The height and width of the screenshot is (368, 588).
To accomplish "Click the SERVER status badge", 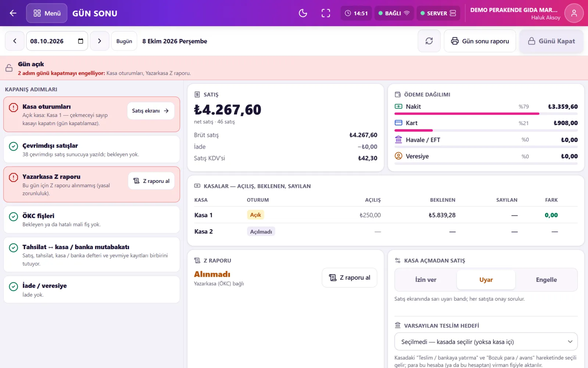I will (438, 13).
